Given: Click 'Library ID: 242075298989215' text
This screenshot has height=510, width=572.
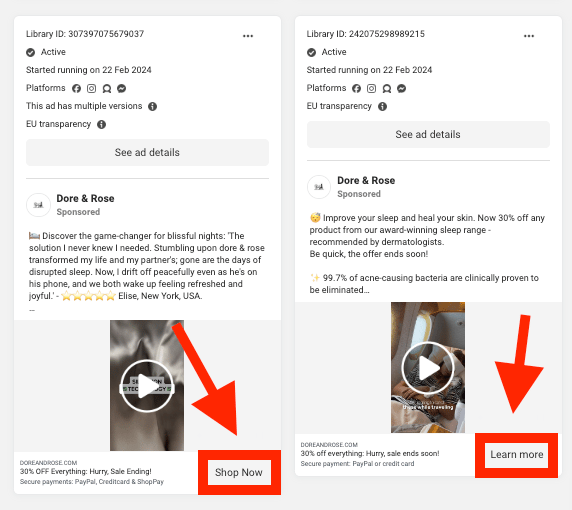Looking at the screenshot, I should click(366, 34).
